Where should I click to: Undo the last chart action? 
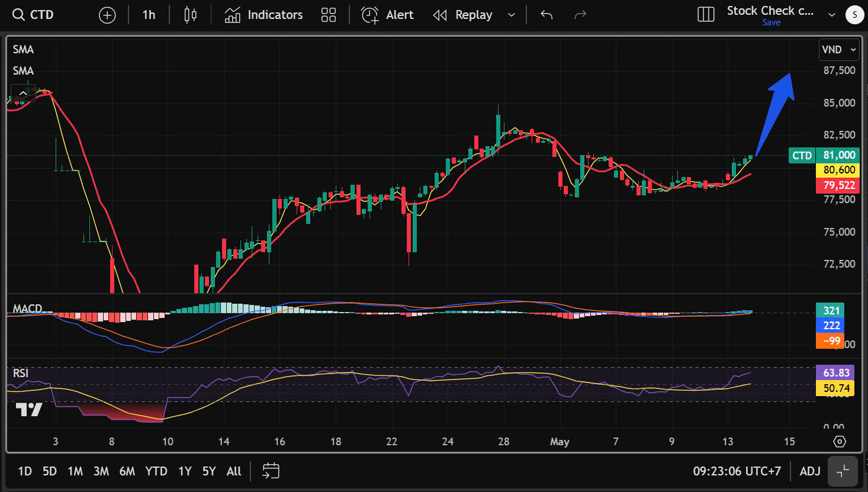pyautogui.click(x=546, y=15)
